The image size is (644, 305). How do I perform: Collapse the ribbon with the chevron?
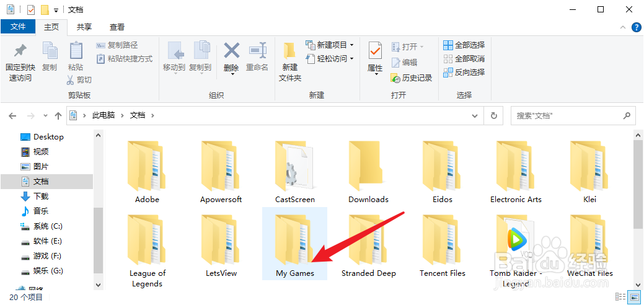click(x=623, y=27)
